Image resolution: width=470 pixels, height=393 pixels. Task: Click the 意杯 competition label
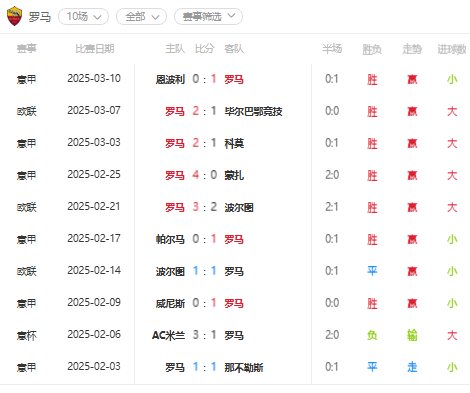[x=27, y=335]
